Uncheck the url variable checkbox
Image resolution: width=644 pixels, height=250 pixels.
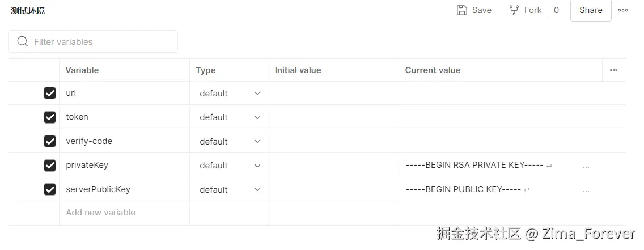click(50, 93)
